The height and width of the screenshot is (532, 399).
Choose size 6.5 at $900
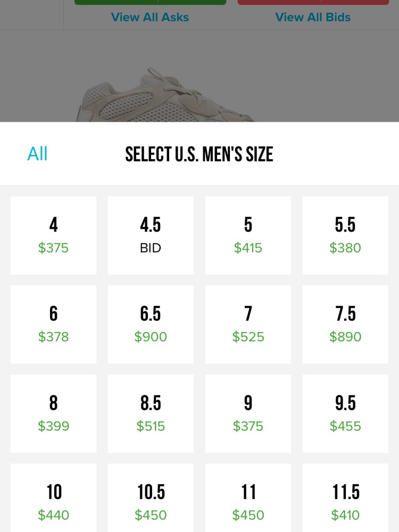pos(151,325)
